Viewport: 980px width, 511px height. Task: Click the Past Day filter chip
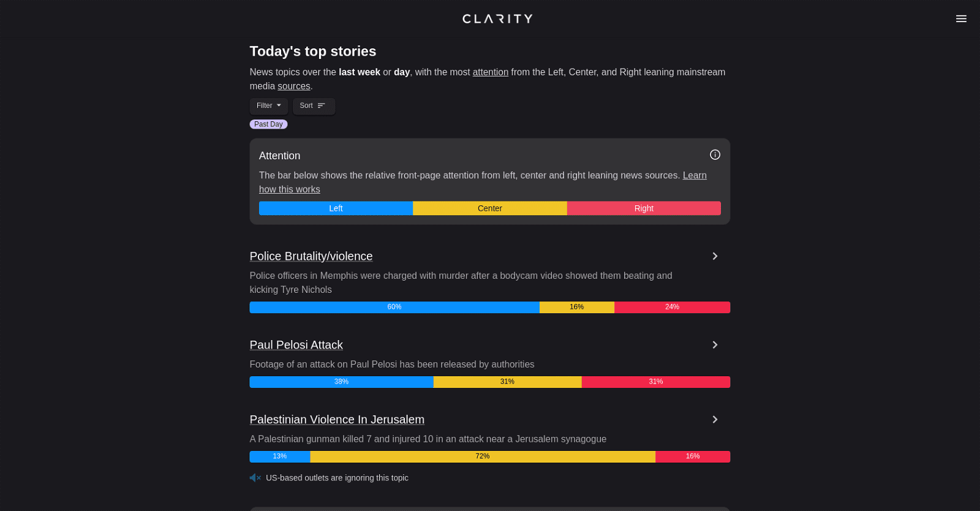click(268, 124)
